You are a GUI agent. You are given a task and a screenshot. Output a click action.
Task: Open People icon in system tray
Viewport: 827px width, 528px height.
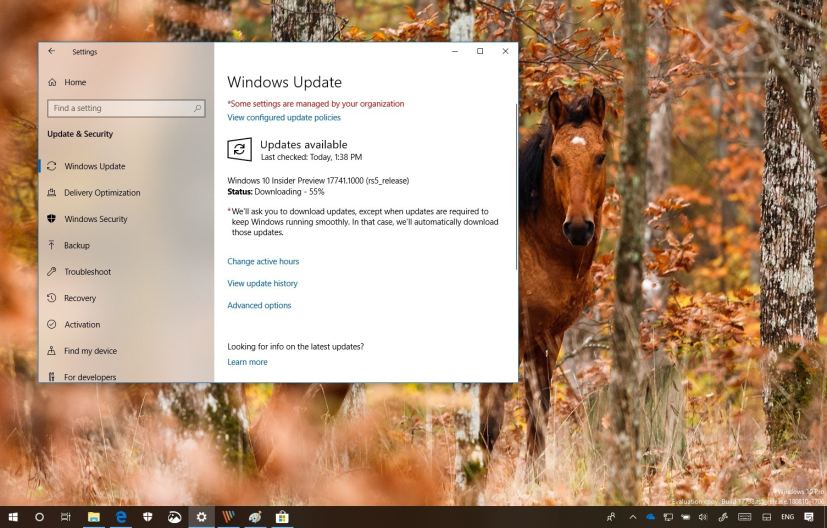click(x=611, y=517)
